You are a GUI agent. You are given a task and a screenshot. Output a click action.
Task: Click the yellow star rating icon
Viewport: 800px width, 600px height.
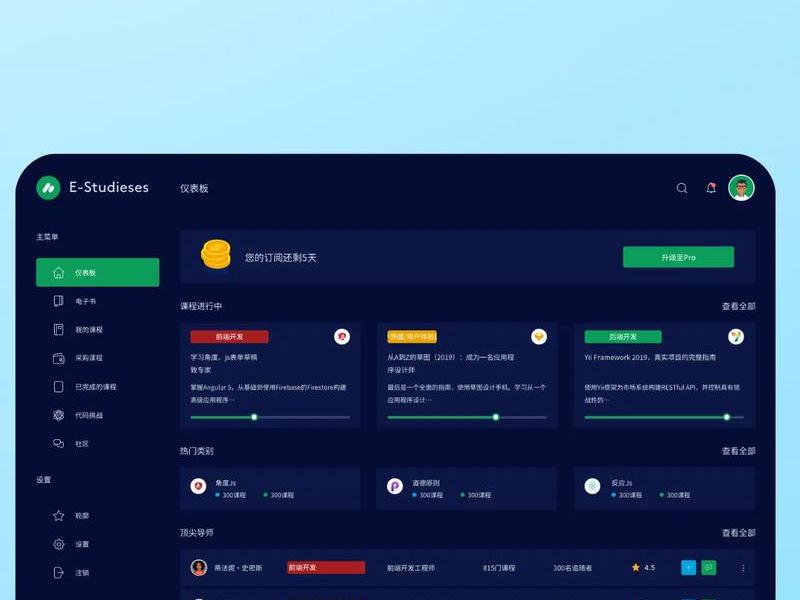636,567
